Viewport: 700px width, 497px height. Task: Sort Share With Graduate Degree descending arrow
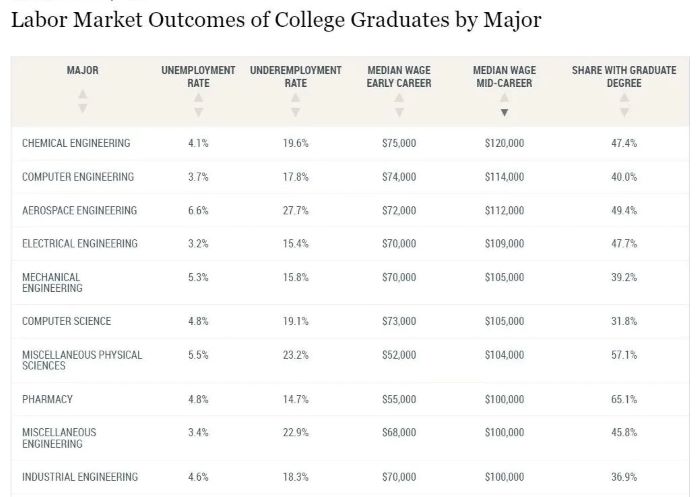tap(624, 112)
